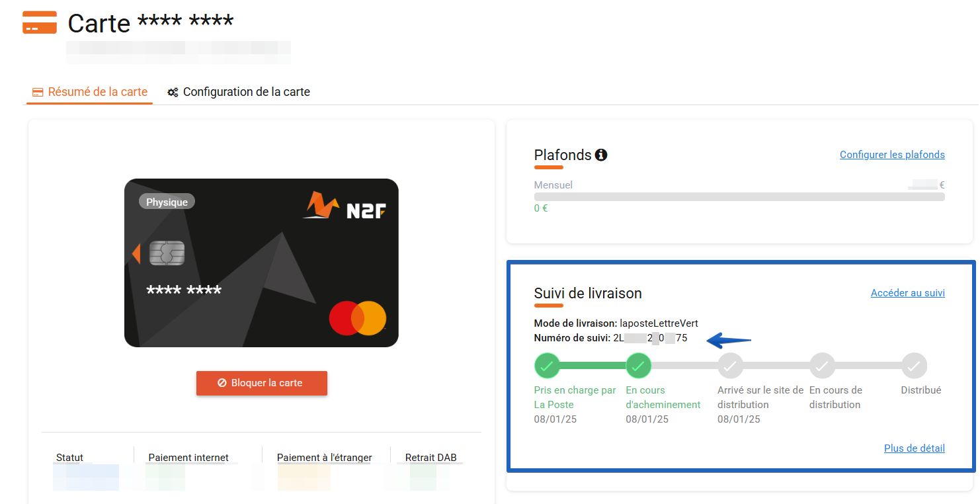Switch to Configuration de la carte tab
Screen dimensions: 980x504
point(239,92)
